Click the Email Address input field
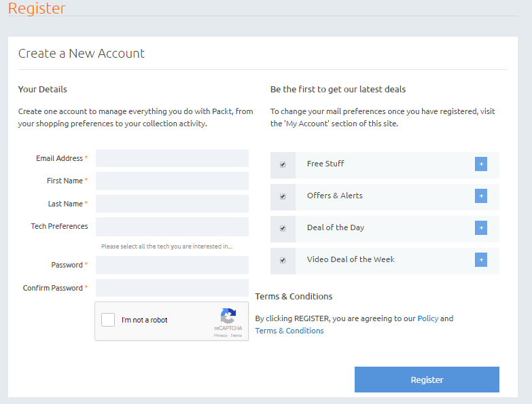Viewport: 532px width, 404px height. click(172, 158)
